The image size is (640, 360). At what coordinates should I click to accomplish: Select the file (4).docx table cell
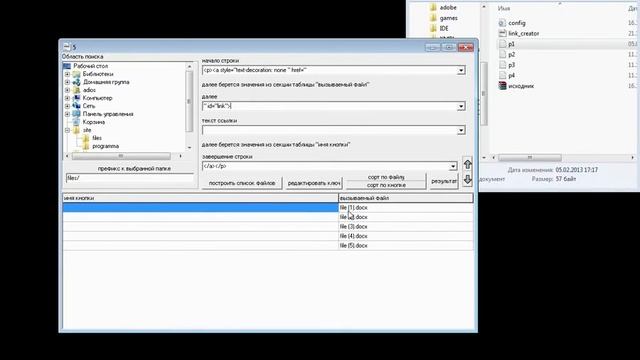406,236
